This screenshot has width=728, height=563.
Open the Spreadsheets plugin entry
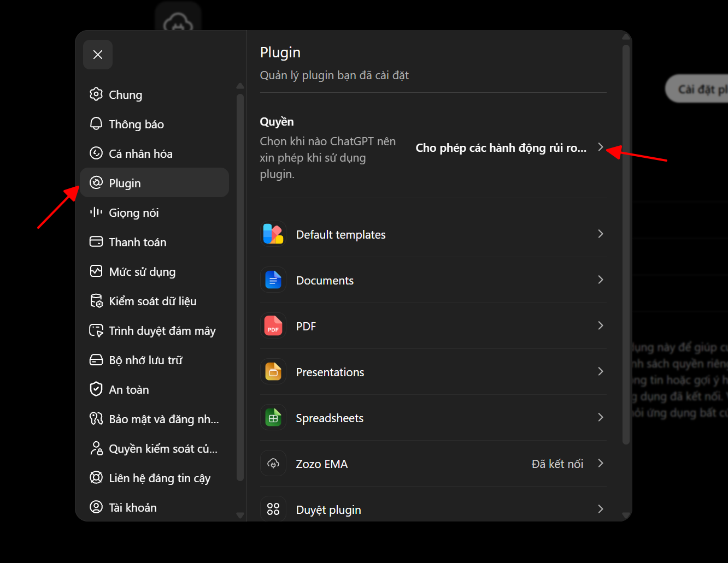433,418
